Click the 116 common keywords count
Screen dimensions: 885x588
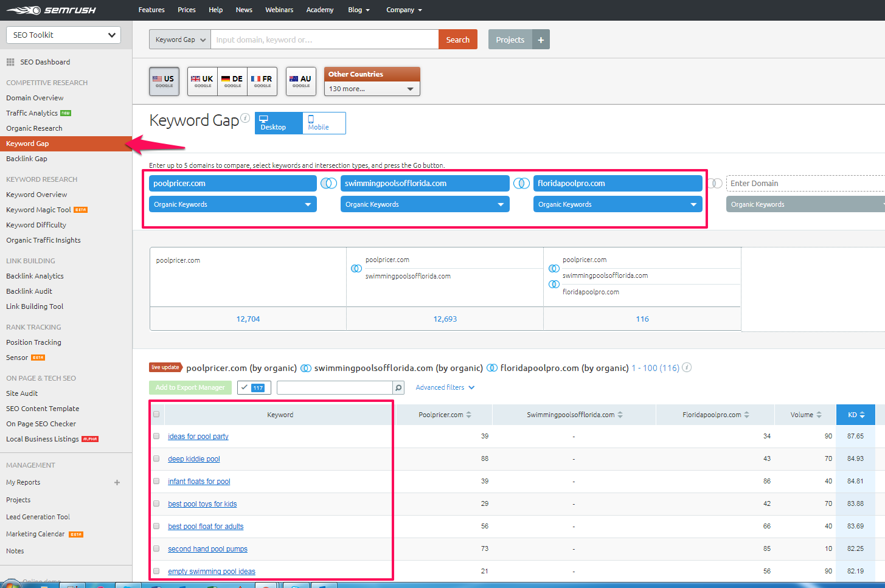point(642,319)
